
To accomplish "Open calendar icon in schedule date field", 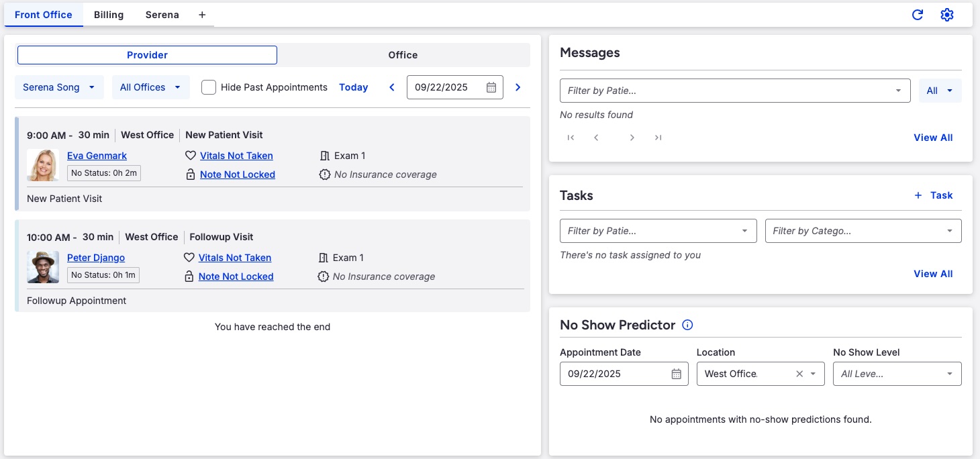I will pos(491,87).
